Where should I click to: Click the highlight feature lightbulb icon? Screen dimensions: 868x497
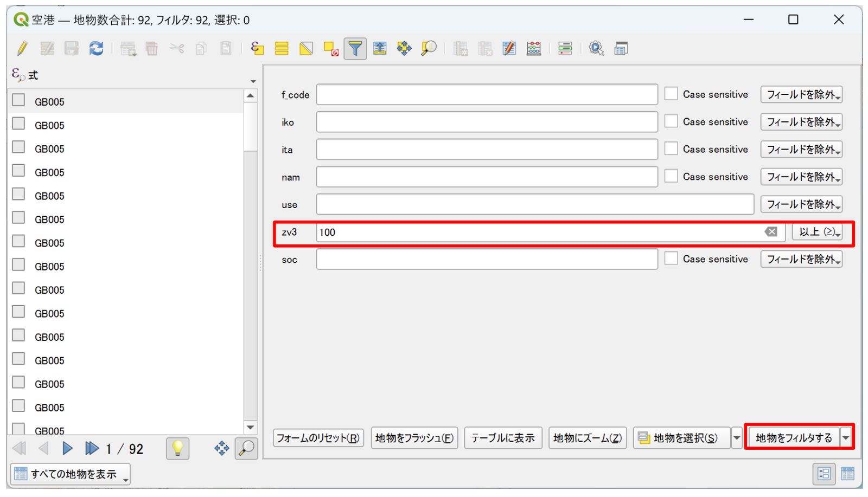click(177, 448)
